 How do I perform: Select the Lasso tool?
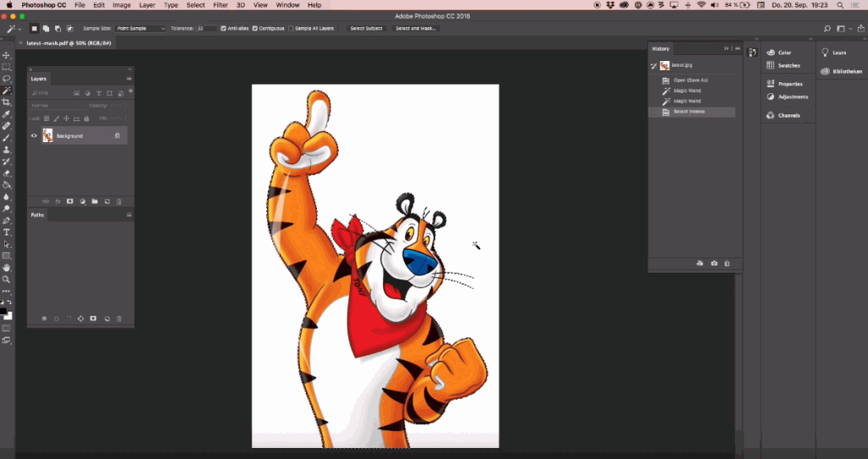point(7,79)
